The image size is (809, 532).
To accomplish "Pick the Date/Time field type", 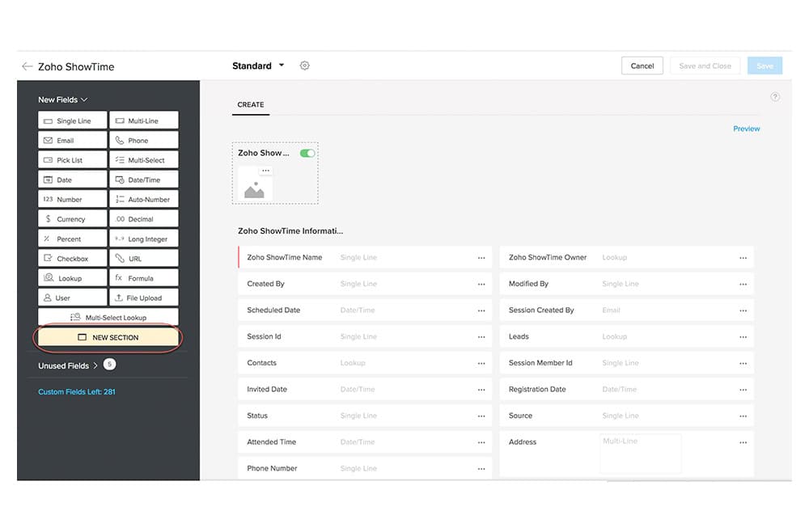I will click(144, 180).
